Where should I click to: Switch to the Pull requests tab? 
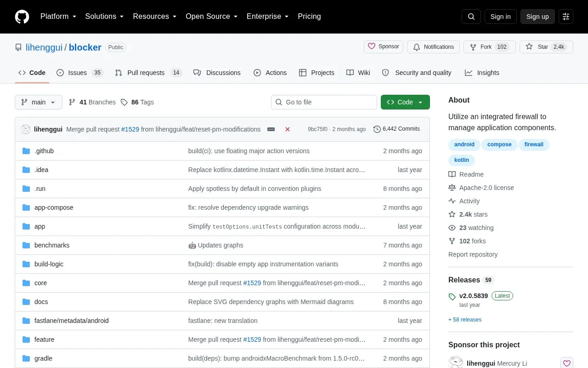tap(148, 73)
